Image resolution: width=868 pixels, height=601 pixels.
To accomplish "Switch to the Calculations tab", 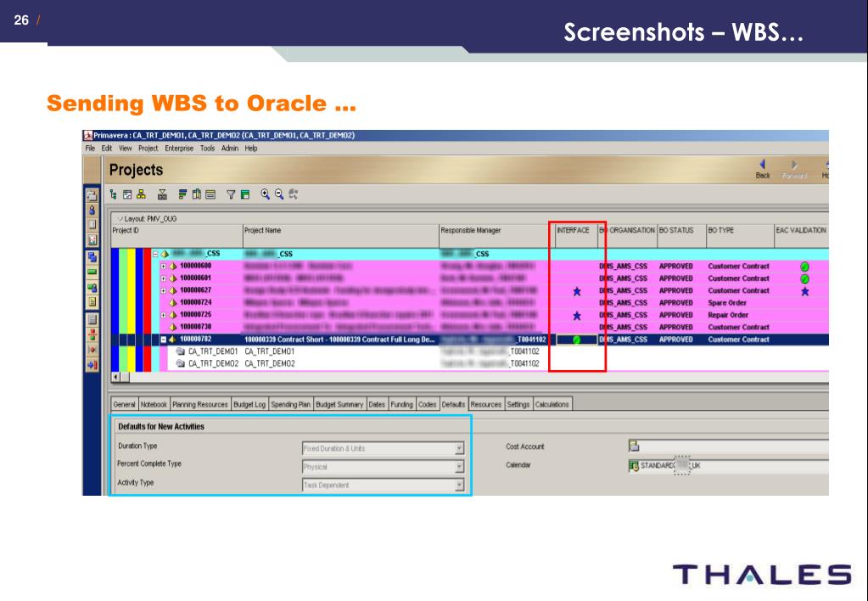I will pyautogui.click(x=552, y=404).
